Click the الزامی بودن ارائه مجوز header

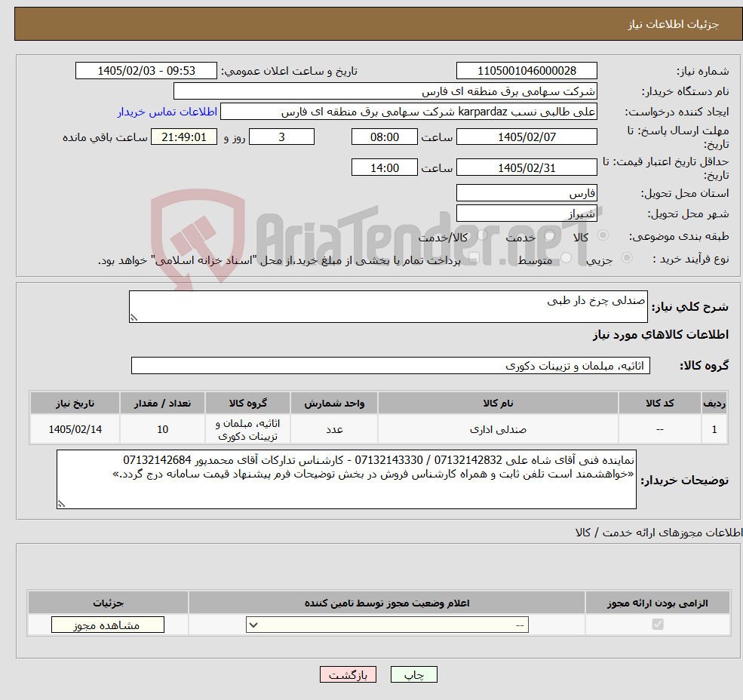tap(658, 603)
